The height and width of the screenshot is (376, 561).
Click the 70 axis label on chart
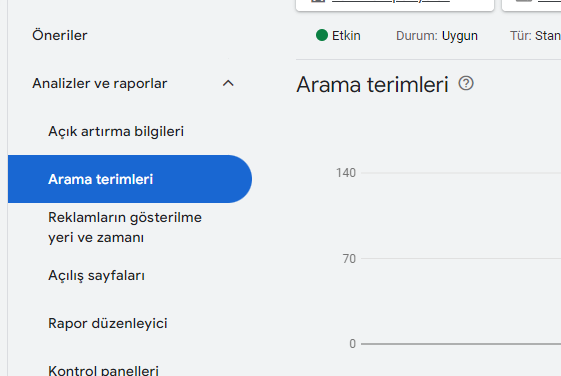click(x=349, y=259)
